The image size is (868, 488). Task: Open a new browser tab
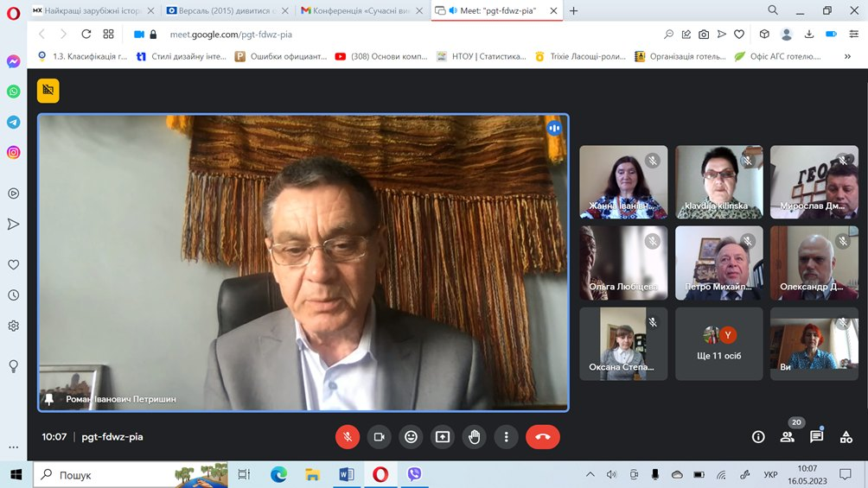tap(573, 10)
